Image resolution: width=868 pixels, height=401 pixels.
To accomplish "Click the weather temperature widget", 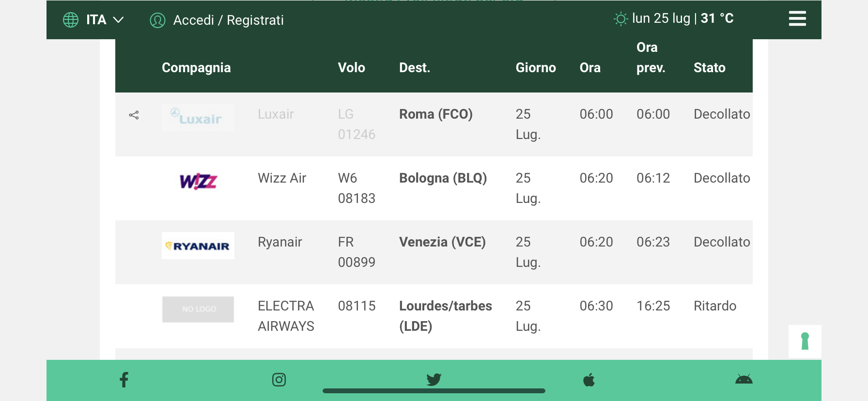I will click(673, 18).
